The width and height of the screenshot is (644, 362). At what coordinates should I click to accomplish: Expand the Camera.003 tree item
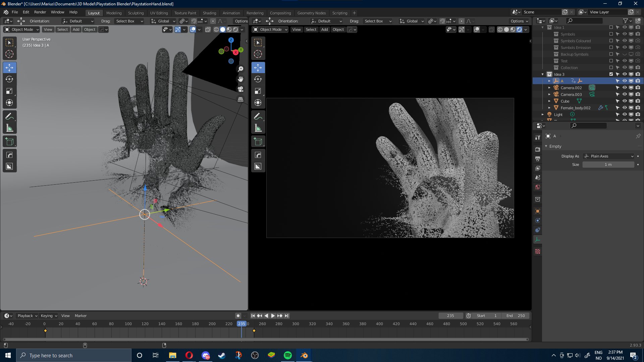tap(549, 94)
